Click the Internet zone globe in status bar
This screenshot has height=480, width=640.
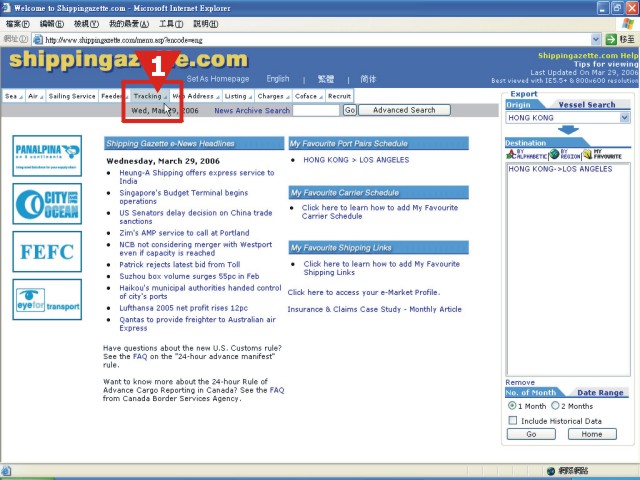click(551, 471)
